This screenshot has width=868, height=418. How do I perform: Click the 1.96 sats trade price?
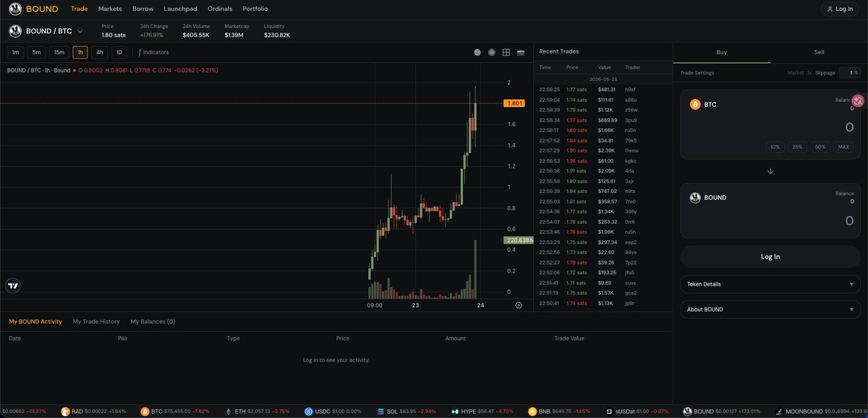576,161
